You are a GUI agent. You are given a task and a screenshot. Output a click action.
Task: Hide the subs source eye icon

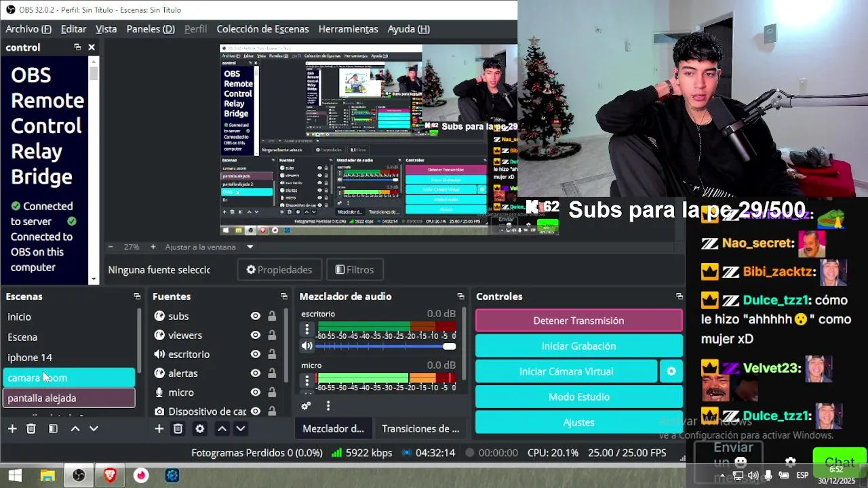pyautogui.click(x=256, y=316)
